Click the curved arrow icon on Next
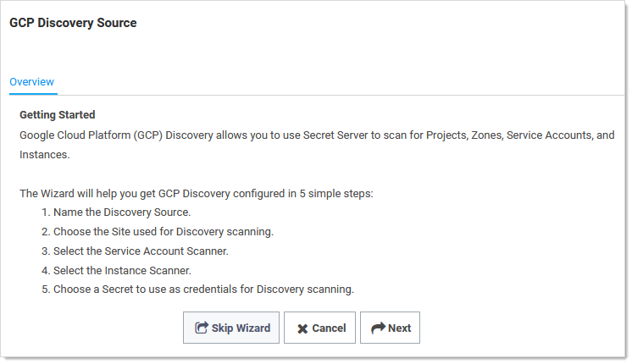 pos(378,328)
